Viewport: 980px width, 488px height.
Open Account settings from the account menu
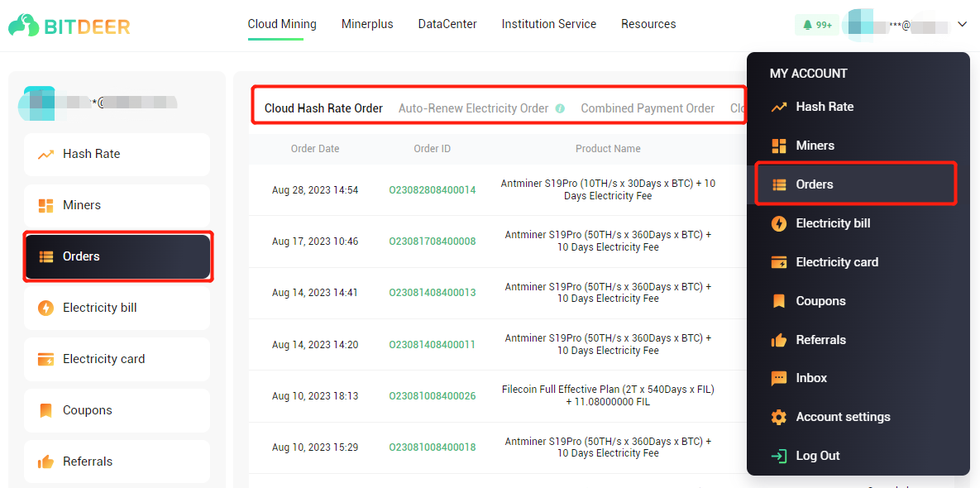843,416
